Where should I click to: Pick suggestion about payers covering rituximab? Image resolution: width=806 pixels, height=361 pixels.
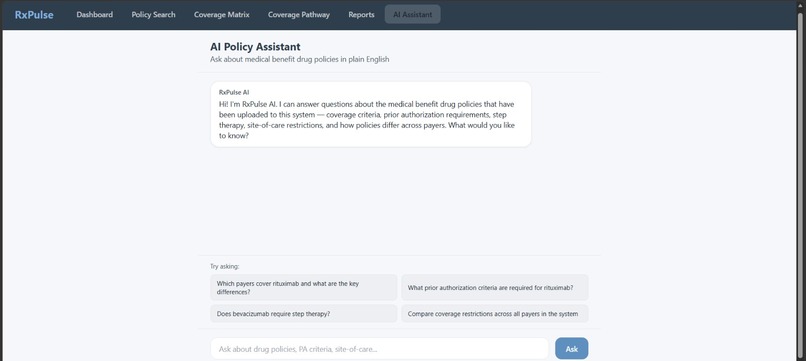(x=304, y=287)
